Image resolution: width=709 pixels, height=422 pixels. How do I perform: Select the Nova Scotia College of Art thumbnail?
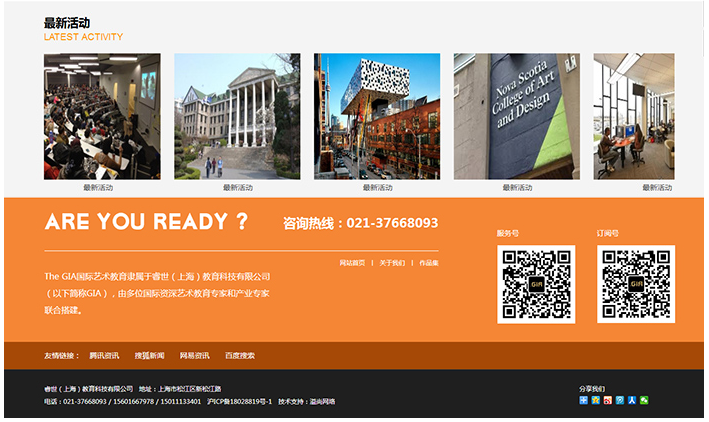click(x=516, y=116)
